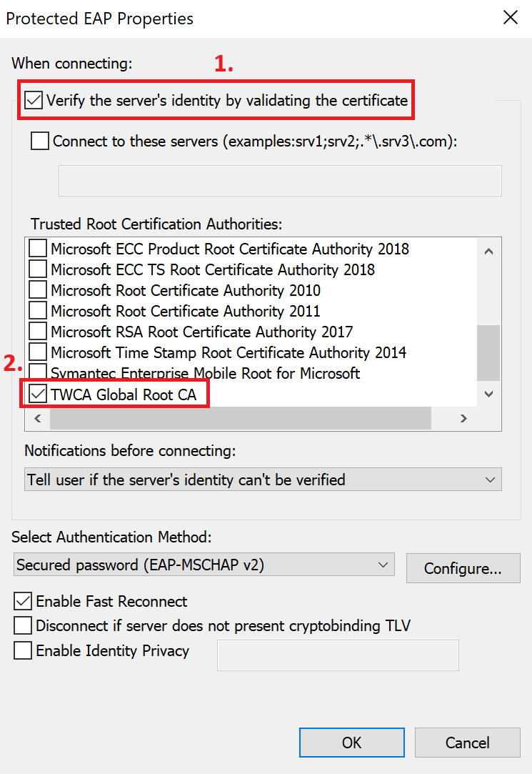Click the server names input field
This screenshot has width=532, height=774.
pyautogui.click(x=279, y=180)
